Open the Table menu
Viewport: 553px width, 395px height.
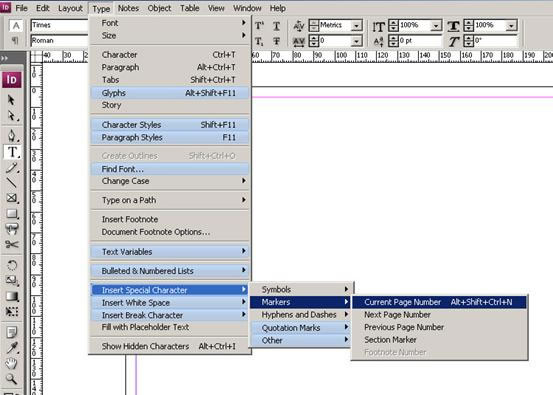pyautogui.click(x=190, y=8)
